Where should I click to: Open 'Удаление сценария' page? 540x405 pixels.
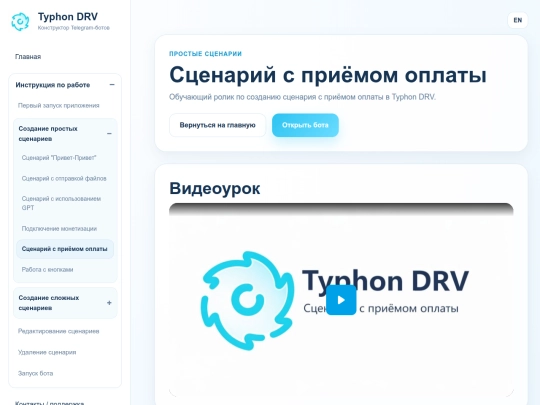click(47, 352)
